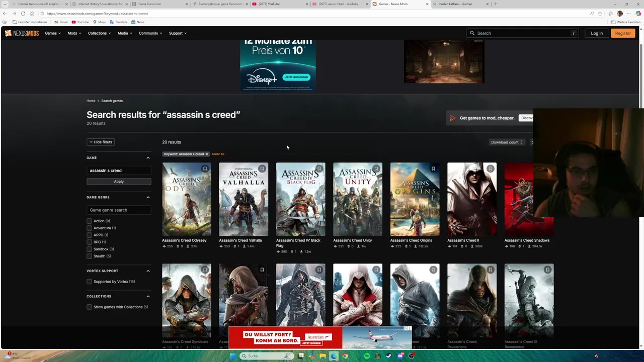Open Google Chrome from the taskbar
Image resolution: width=644 pixels, height=362 pixels.
tap(345, 356)
